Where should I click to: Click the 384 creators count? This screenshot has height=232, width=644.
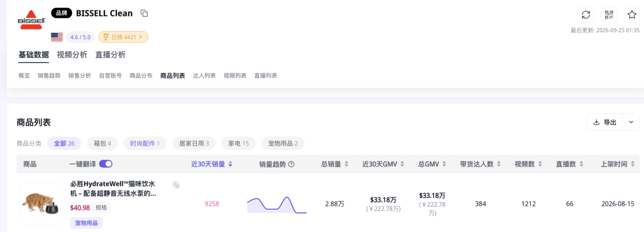[481, 203]
